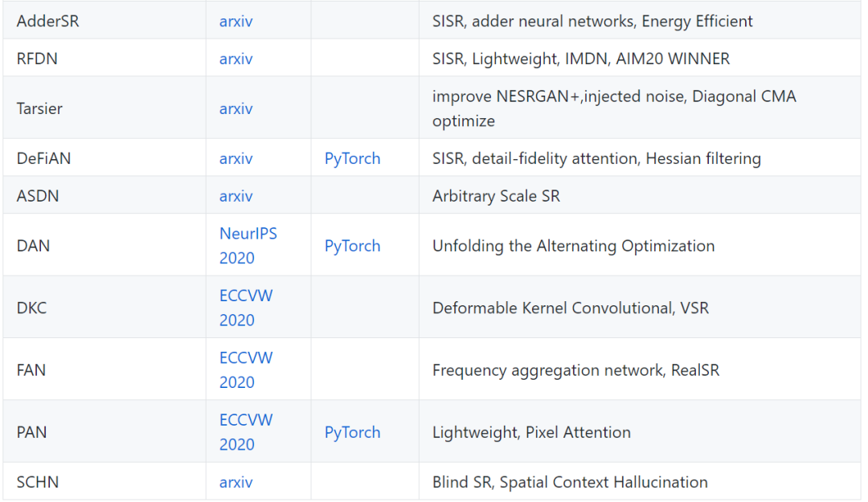
Task: Click the SCHN model name cell
Action: [x=37, y=482]
